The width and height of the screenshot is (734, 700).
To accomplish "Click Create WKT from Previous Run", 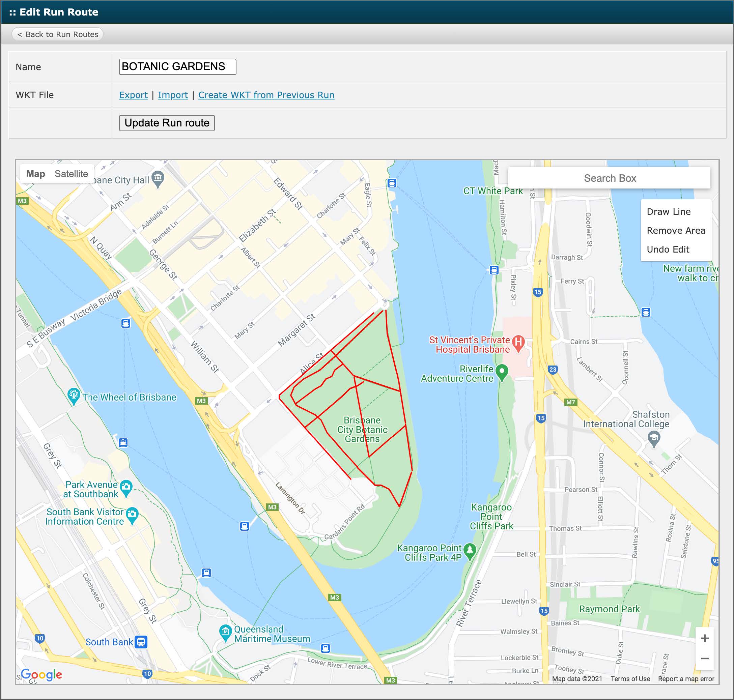I will (x=266, y=95).
